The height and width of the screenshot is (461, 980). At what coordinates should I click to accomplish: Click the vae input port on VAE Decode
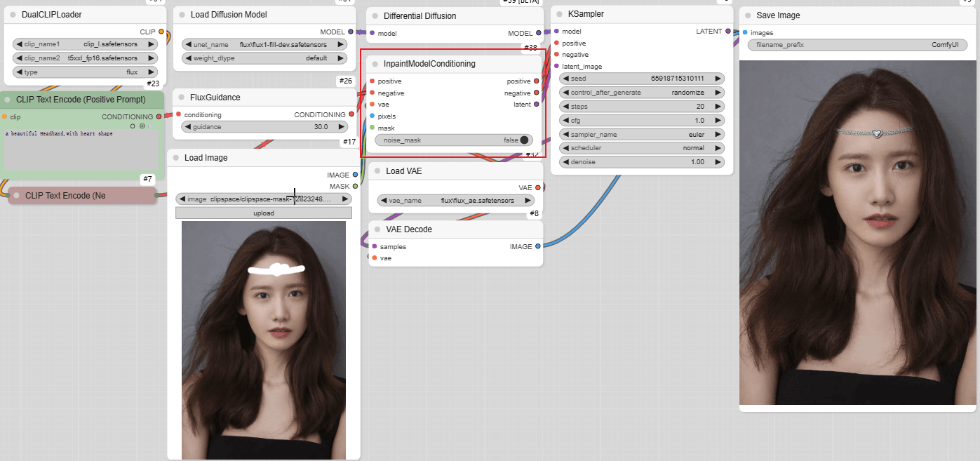pos(374,258)
